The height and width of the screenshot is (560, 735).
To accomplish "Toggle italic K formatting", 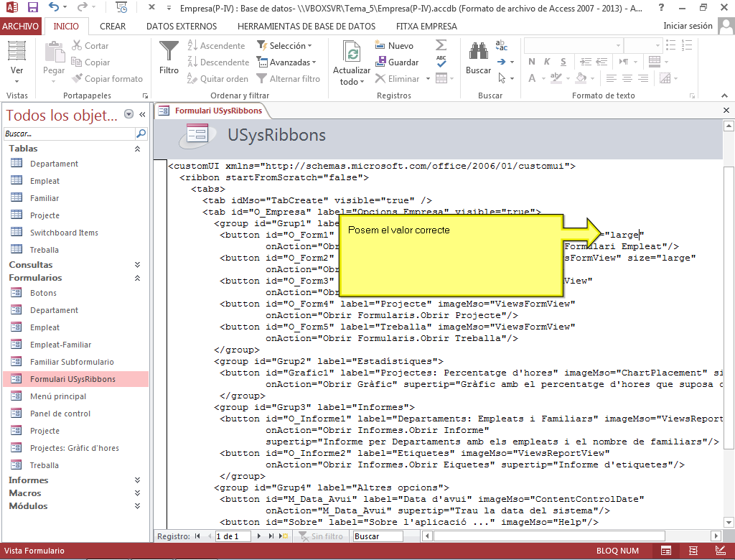I will (547, 62).
